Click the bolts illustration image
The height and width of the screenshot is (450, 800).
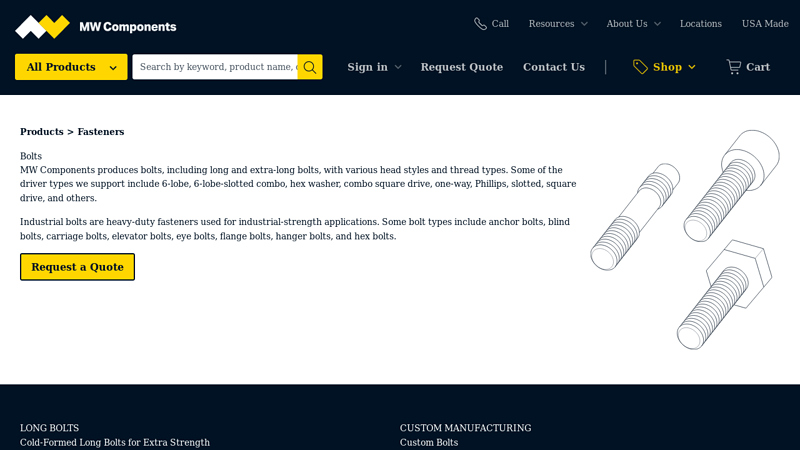684,239
